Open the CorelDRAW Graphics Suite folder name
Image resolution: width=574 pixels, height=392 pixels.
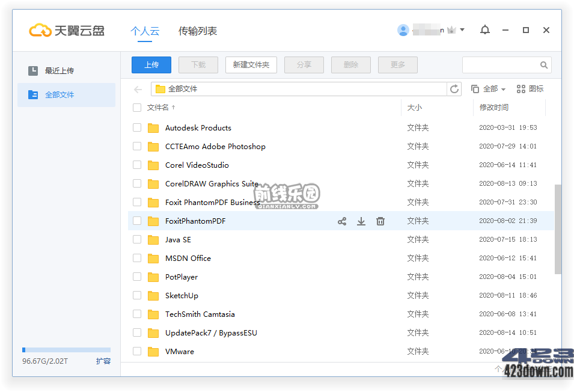pyautogui.click(x=212, y=184)
